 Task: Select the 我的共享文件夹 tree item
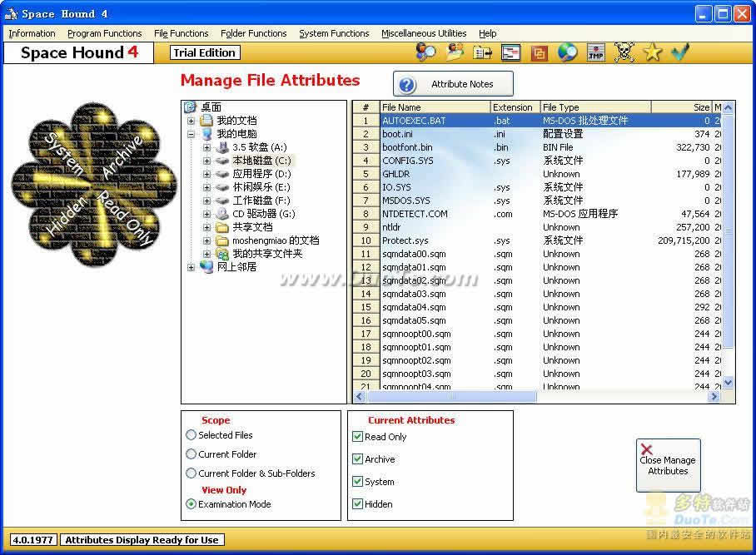click(267, 254)
